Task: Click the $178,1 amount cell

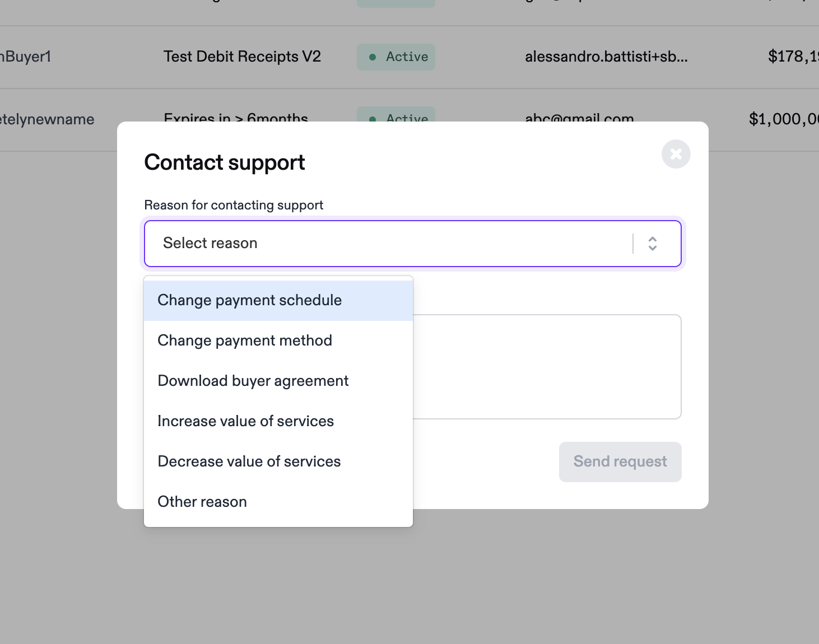Action: [793, 57]
